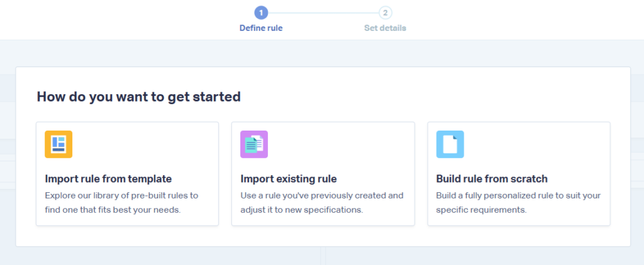
Task: Choose the Import rule from template heading
Action: point(108,179)
